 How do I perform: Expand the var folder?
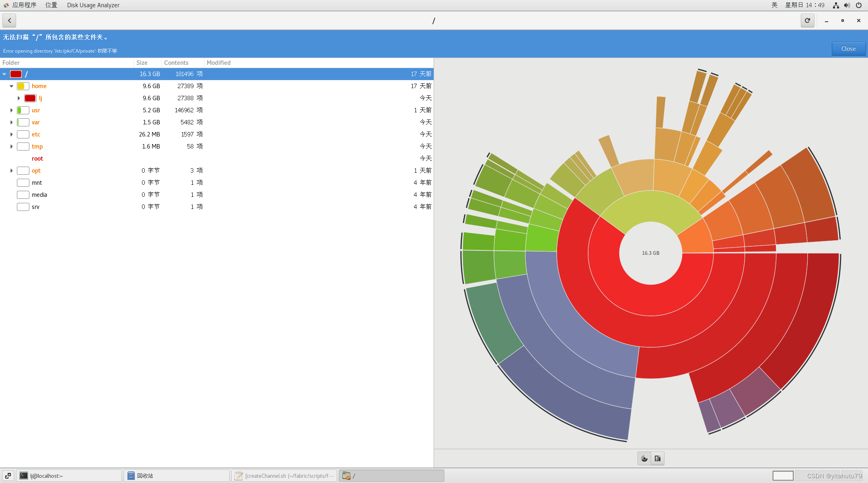pos(12,122)
